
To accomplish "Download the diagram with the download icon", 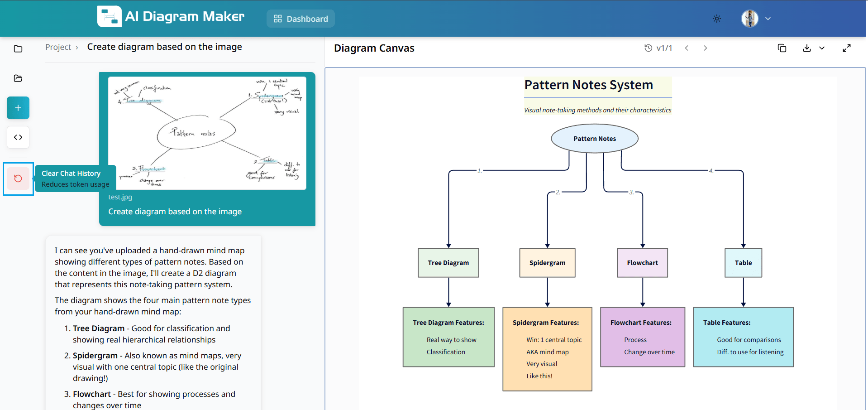I will [806, 48].
